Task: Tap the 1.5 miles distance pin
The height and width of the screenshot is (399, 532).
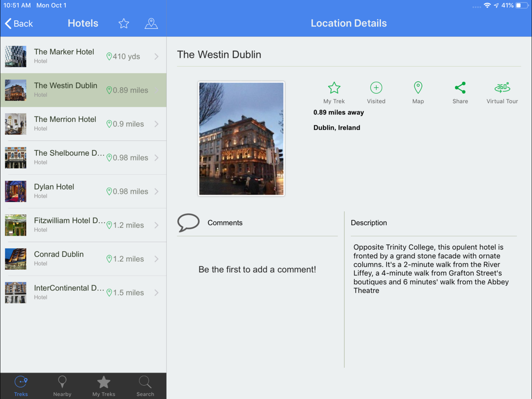Action: pos(109,293)
